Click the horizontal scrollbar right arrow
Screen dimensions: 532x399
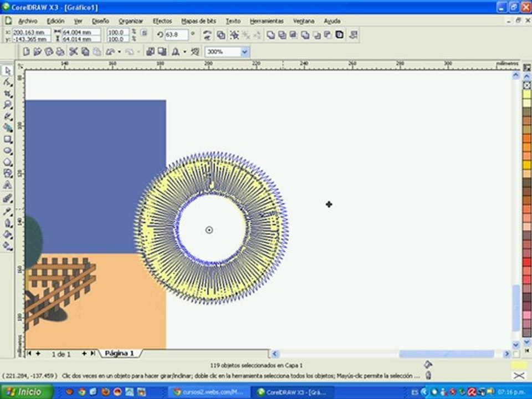507,354
